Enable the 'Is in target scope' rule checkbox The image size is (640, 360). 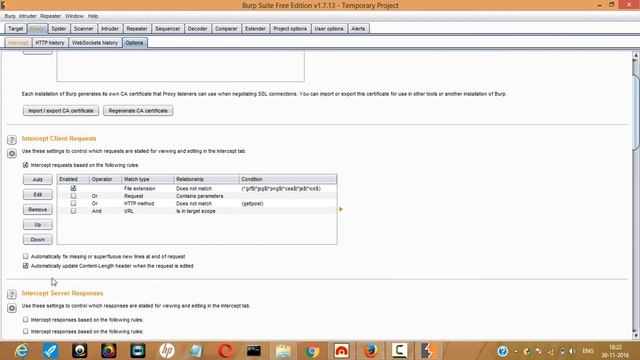tap(73, 211)
